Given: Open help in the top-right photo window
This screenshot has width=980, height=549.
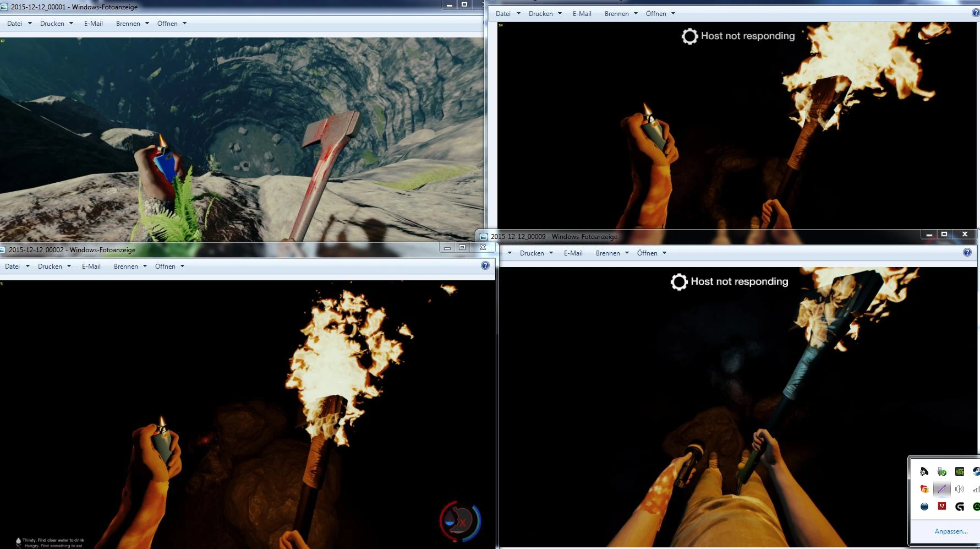Looking at the screenshot, I should [x=976, y=13].
